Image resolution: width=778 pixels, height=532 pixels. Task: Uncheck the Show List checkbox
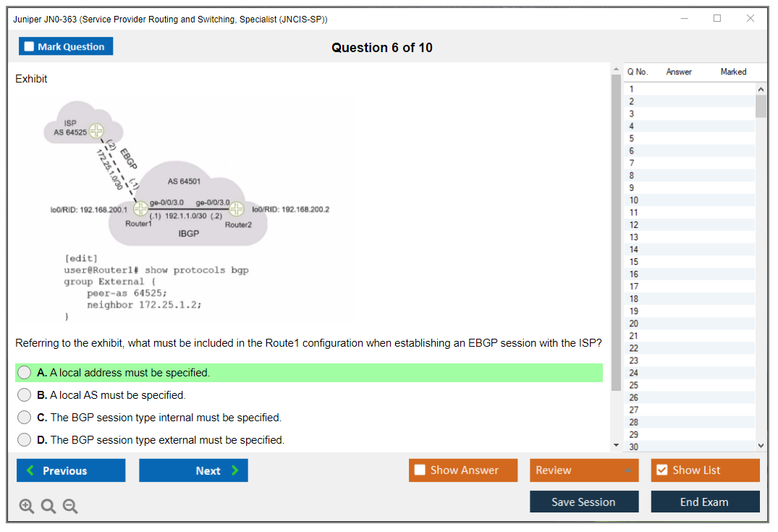click(661, 470)
